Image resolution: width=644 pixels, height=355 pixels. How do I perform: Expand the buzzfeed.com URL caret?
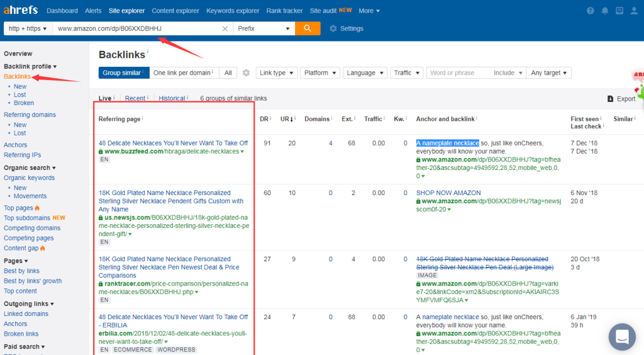(x=242, y=152)
